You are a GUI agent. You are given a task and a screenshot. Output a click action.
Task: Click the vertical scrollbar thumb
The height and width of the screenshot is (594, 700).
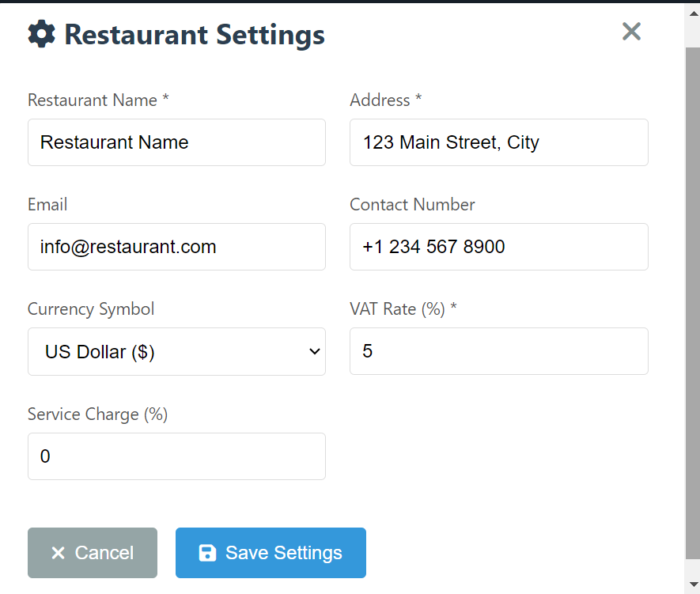692,301
